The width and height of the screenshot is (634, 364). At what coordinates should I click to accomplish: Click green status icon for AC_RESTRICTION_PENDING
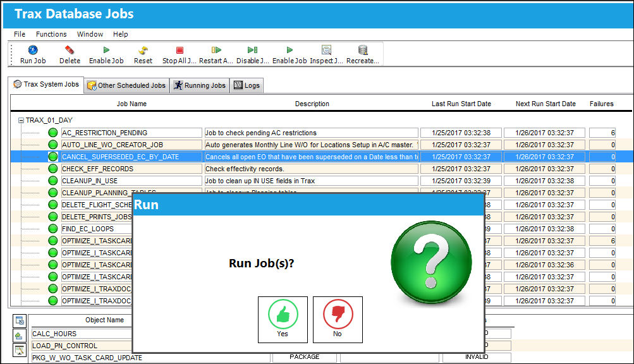point(53,133)
